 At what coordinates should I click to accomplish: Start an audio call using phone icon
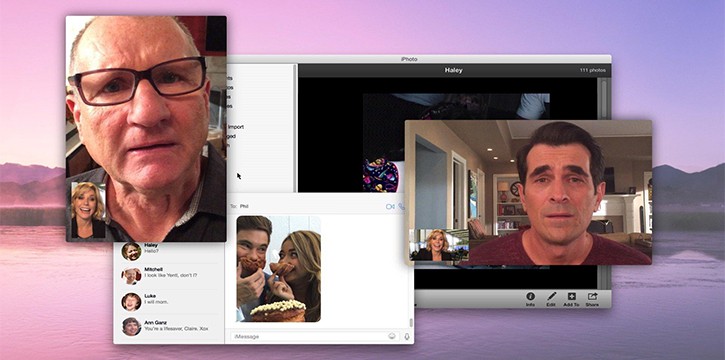[401, 207]
